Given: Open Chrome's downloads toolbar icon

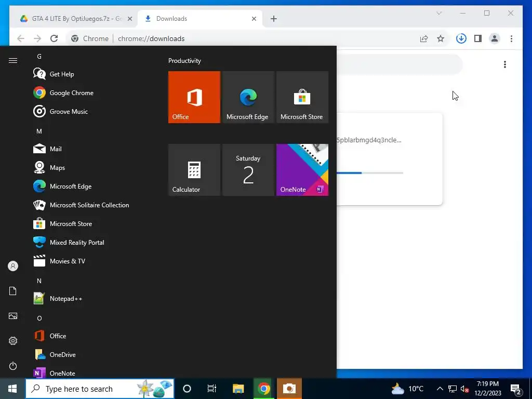Looking at the screenshot, I should (x=461, y=38).
